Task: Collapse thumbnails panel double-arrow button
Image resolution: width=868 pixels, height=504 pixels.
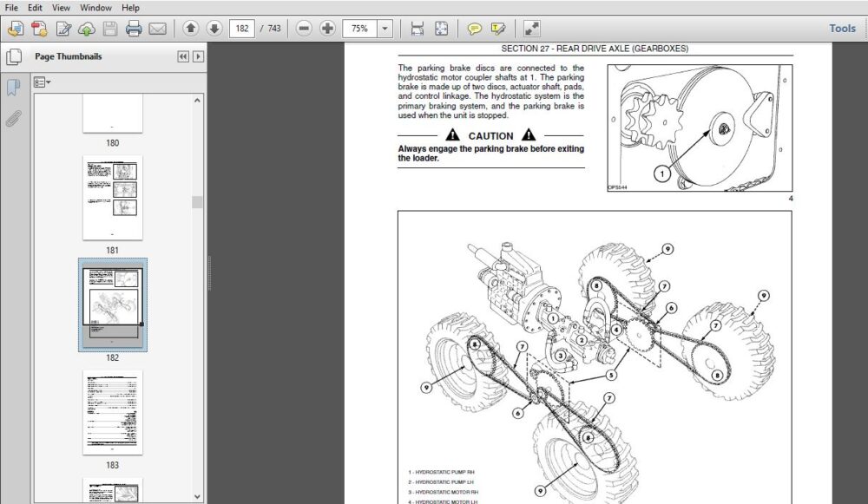Action: (182, 56)
